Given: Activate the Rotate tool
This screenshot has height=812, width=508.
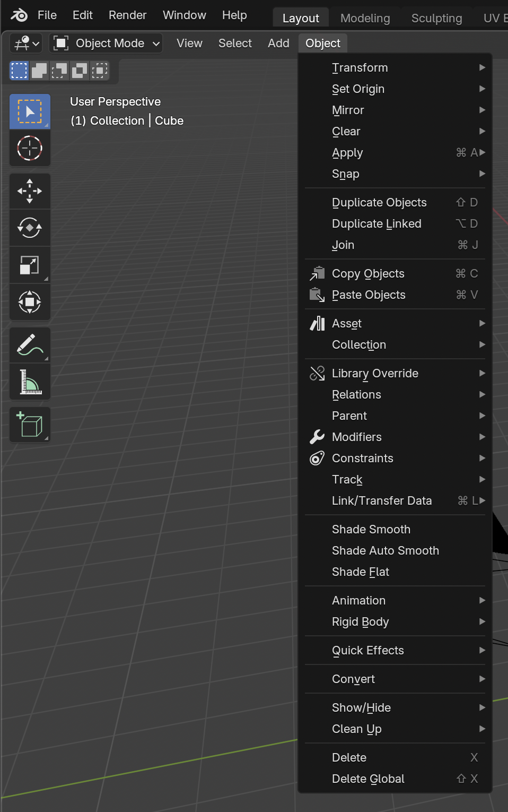Looking at the screenshot, I should pyautogui.click(x=30, y=228).
